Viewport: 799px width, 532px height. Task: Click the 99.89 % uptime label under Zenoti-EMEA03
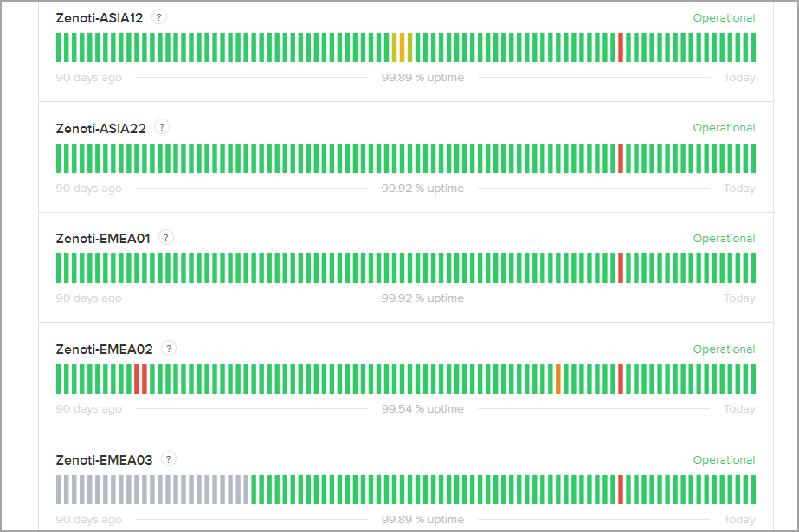423,519
